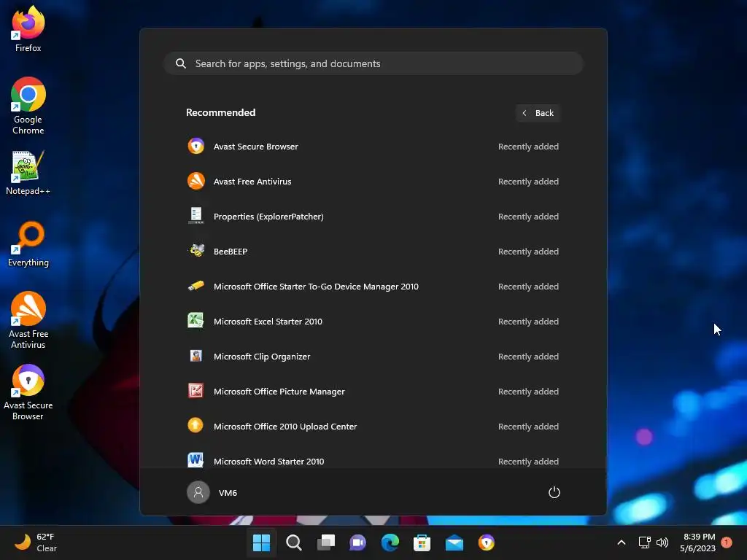Launch Microsoft Word Starter 2010 icon
The height and width of the screenshot is (560, 747).
click(x=196, y=460)
